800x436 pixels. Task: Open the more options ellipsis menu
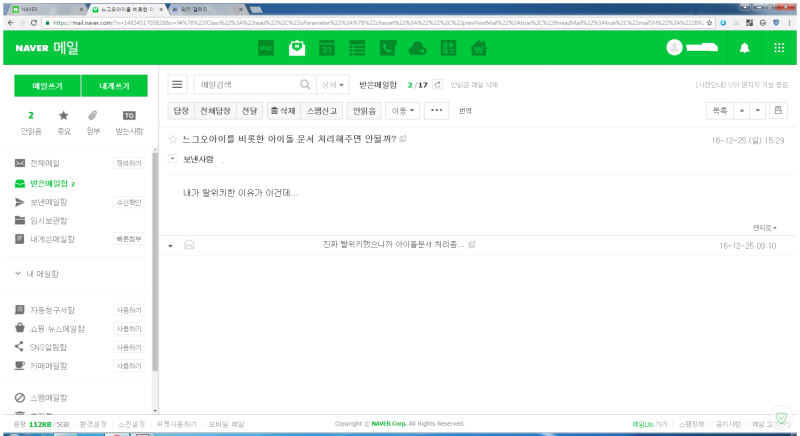click(436, 111)
